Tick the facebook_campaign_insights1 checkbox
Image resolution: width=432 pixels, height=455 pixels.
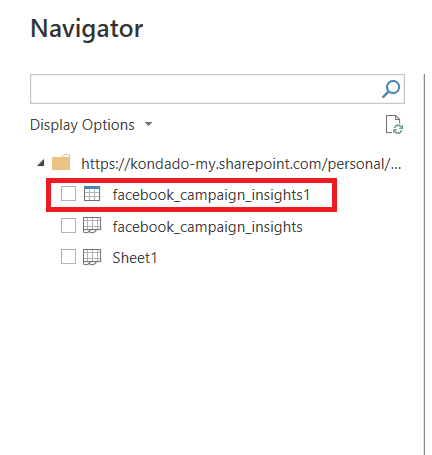[68, 194]
